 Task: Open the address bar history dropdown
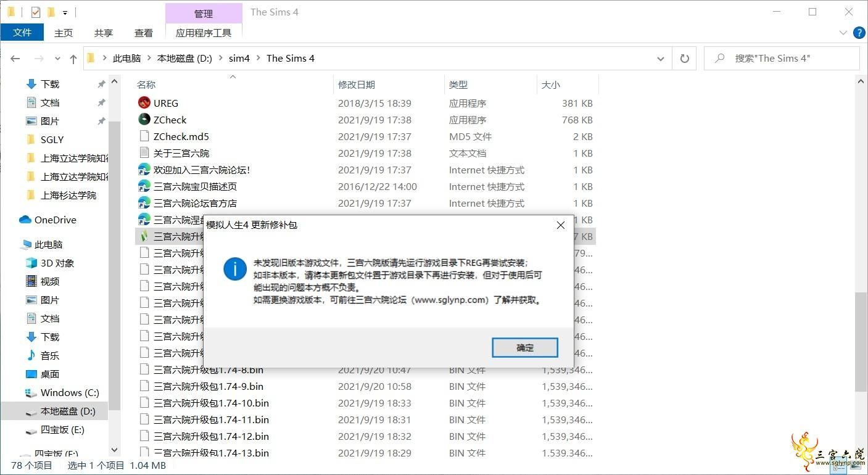[x=661, y=59]
